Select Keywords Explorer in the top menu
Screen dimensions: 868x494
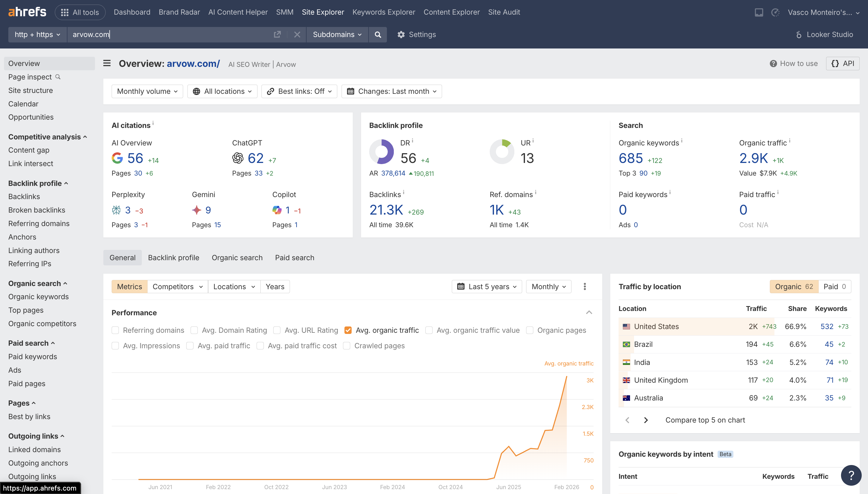click(383, 12)
